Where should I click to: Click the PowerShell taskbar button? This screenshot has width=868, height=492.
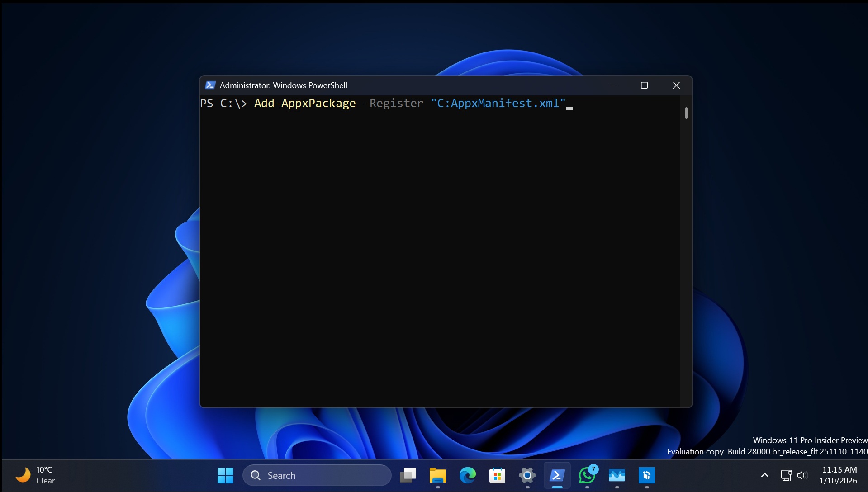pos(557,475)
